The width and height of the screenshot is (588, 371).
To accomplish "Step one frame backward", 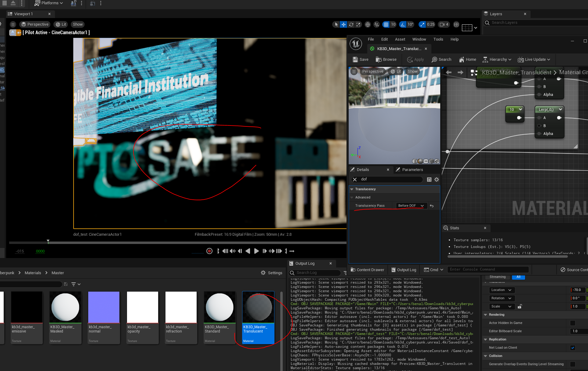I will pyautogui.click(x=240, y=251).
